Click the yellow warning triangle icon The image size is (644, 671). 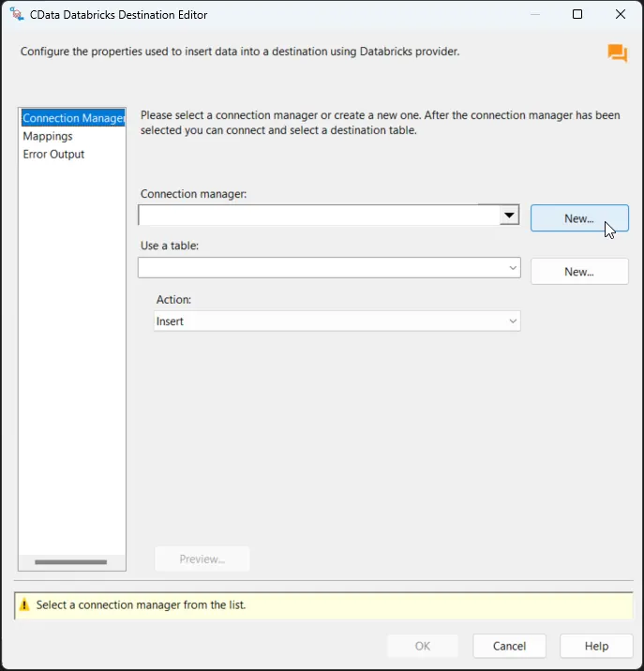click(x=24, y=605)
